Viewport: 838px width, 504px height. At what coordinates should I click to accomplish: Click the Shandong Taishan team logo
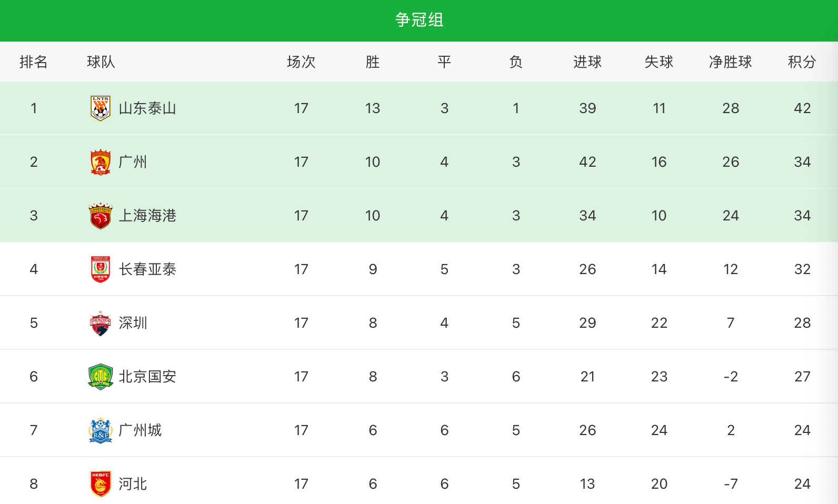[x=100, y=108]
